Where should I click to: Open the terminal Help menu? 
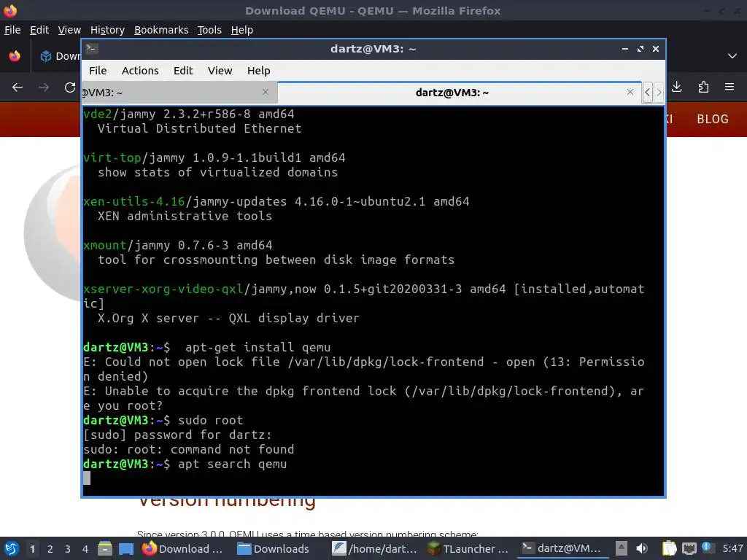point(259,71)
